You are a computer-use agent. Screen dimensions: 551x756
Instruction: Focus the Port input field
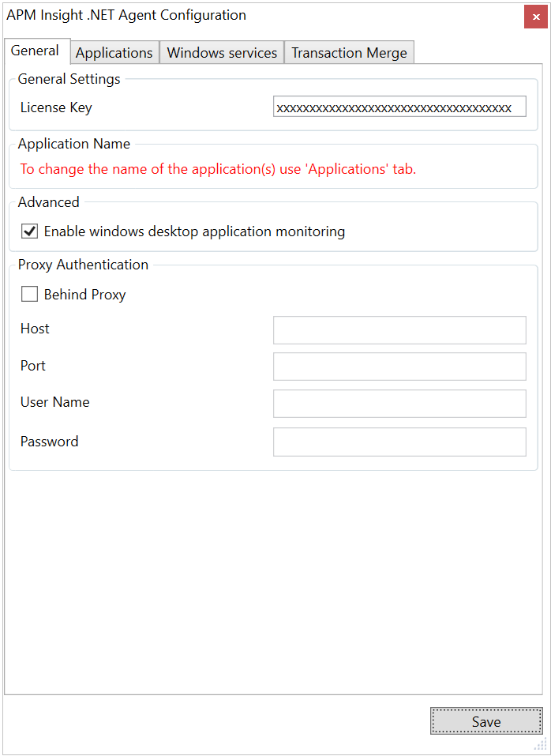tap(399, 366)
